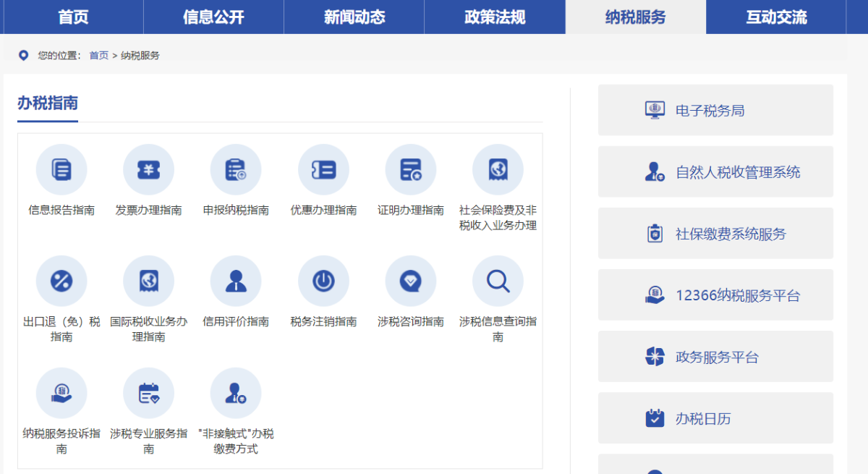Go to the 互动交流 navigation tab
The height and width of the screenshot is (474, 868).
[776, 17]
